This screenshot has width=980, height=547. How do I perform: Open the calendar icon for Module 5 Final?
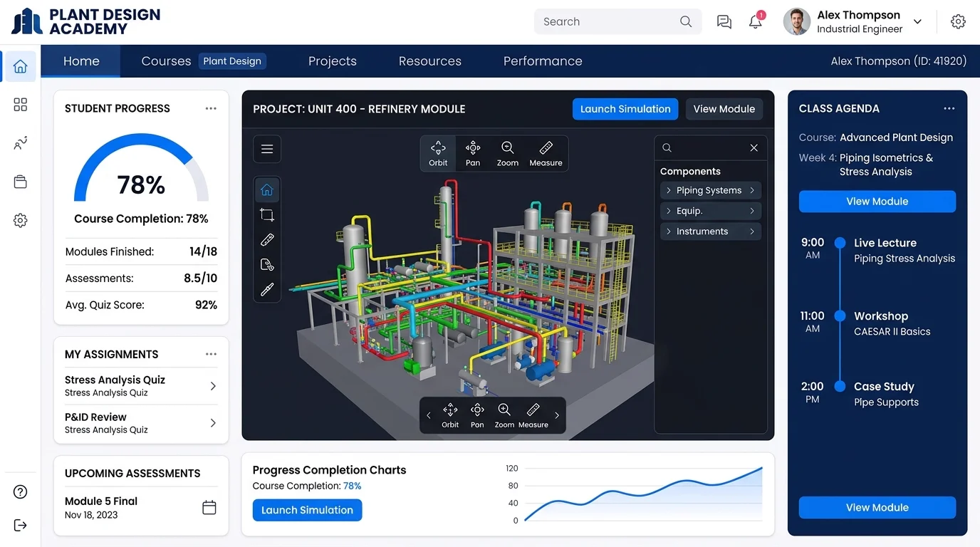click(x=209, y=507)
